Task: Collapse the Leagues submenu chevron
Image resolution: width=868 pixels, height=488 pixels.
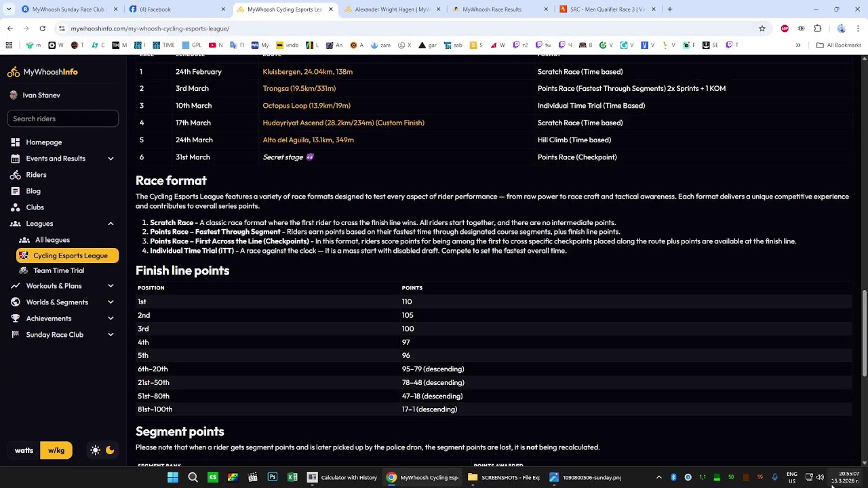Action: pos(111,224)
